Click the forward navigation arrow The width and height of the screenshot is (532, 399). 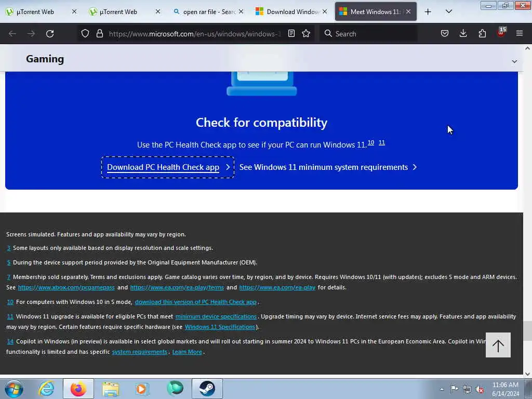coord(31,34)
